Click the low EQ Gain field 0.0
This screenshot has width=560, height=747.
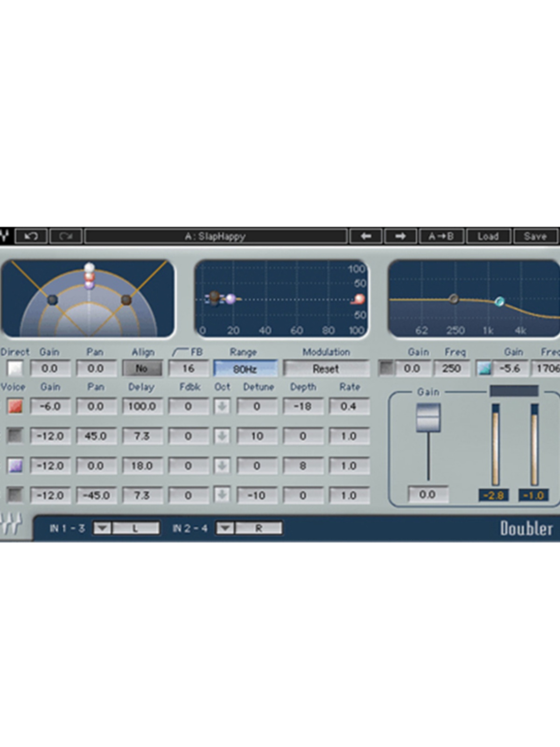click(x=412, y=368)
